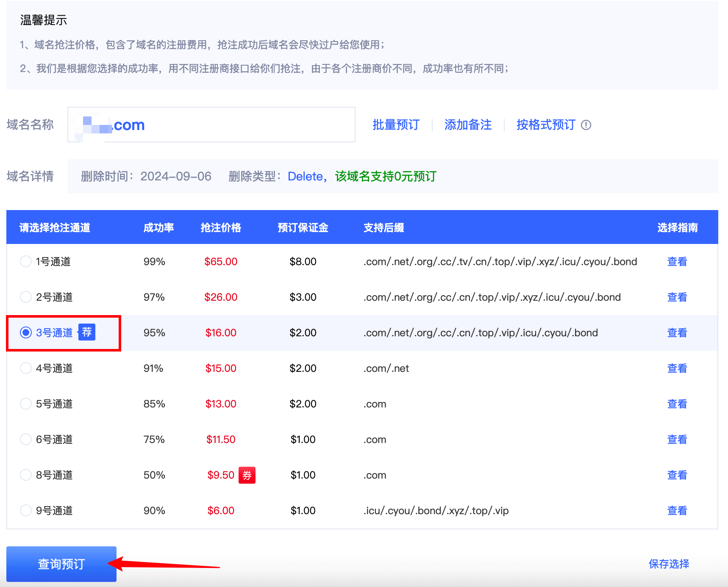Select the 2号通道 radio button

26,297
